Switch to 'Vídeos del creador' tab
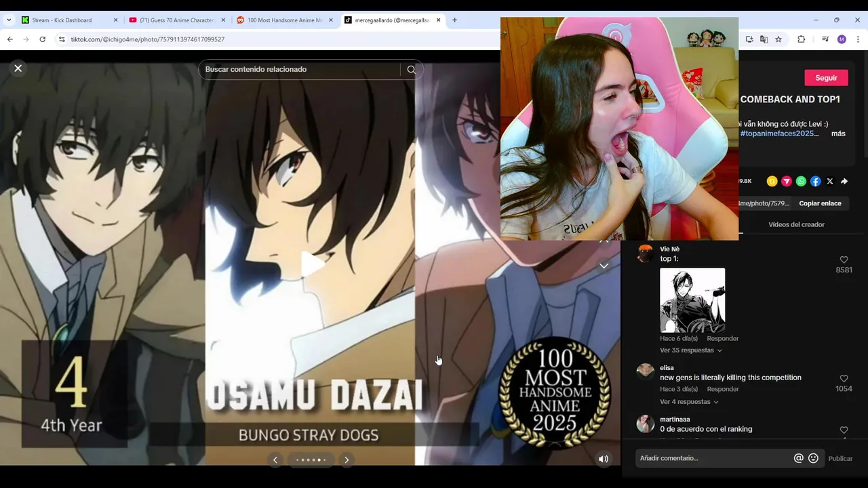 tap(796, 224)
